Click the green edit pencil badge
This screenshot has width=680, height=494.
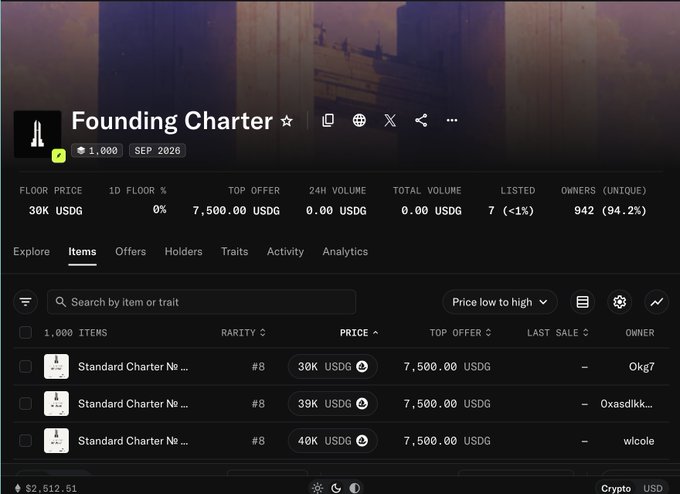click(59, 155)
